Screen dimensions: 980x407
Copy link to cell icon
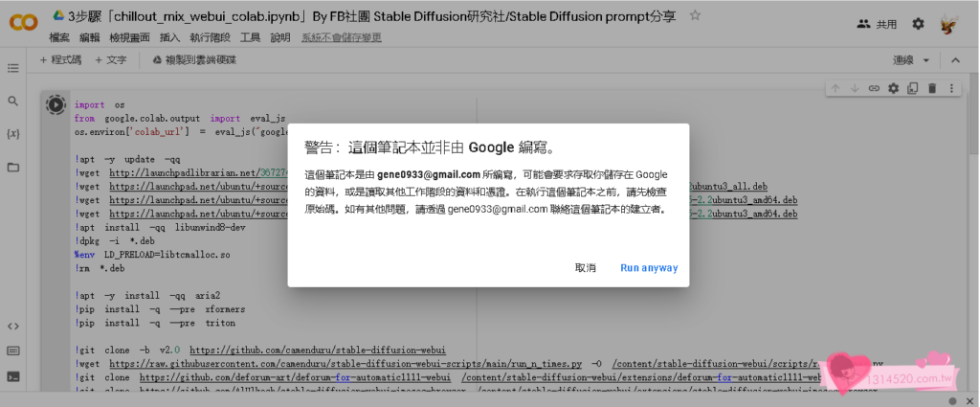874,88
